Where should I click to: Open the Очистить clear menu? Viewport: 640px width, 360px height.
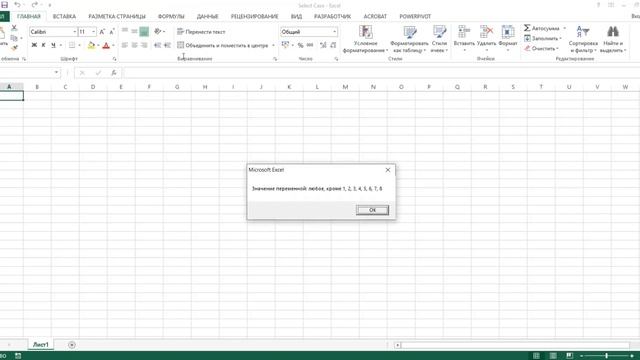click(541, 48)
